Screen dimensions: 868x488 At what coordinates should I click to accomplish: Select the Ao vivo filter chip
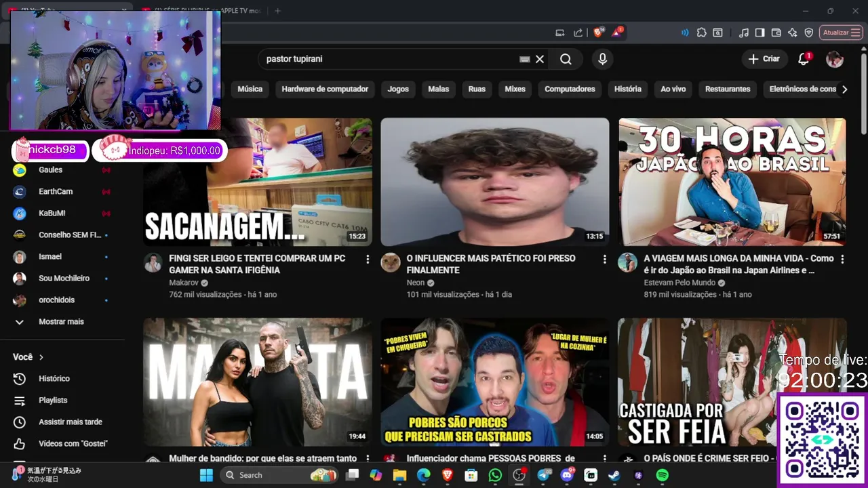pyautogui.click(x=673, y=89)
